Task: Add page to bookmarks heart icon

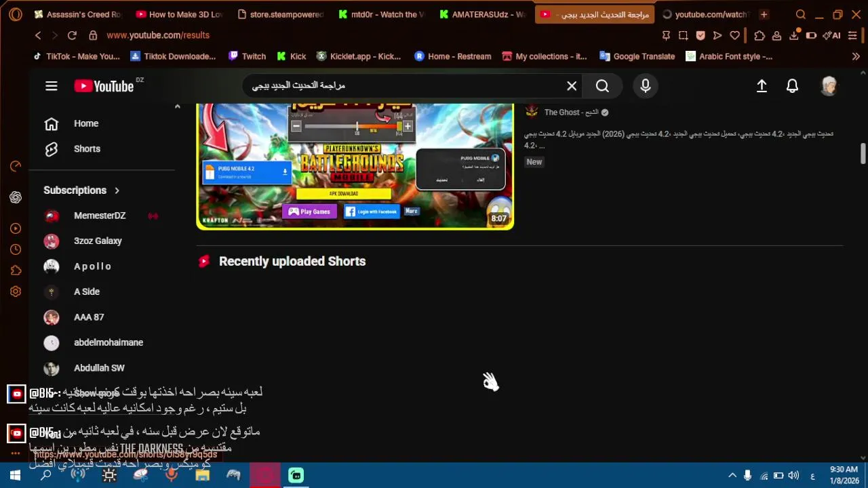Action: (x=734, y=35)
